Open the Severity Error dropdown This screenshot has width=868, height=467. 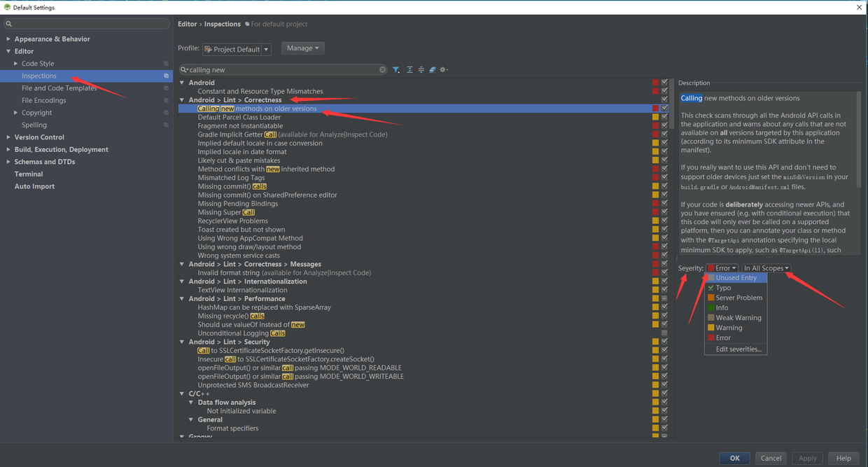pos(722,268)
